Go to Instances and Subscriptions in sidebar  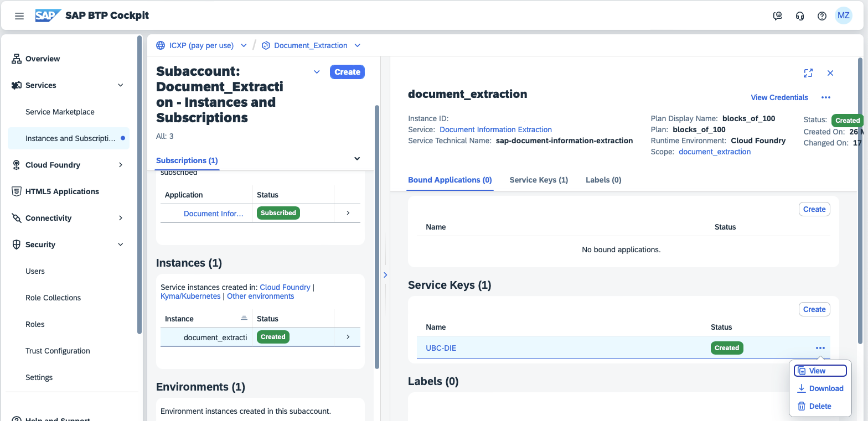(x=69, y=138)
